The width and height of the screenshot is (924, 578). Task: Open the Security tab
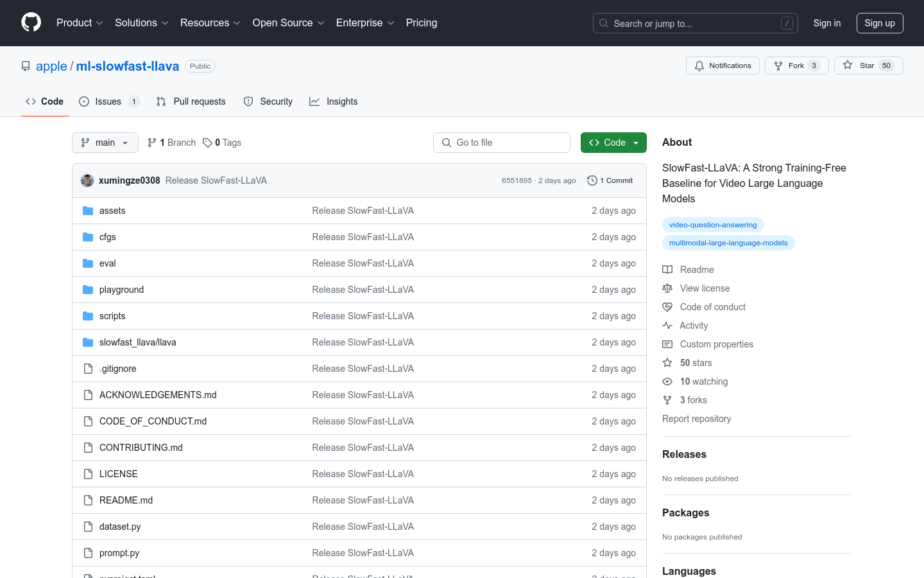(268, 101)
